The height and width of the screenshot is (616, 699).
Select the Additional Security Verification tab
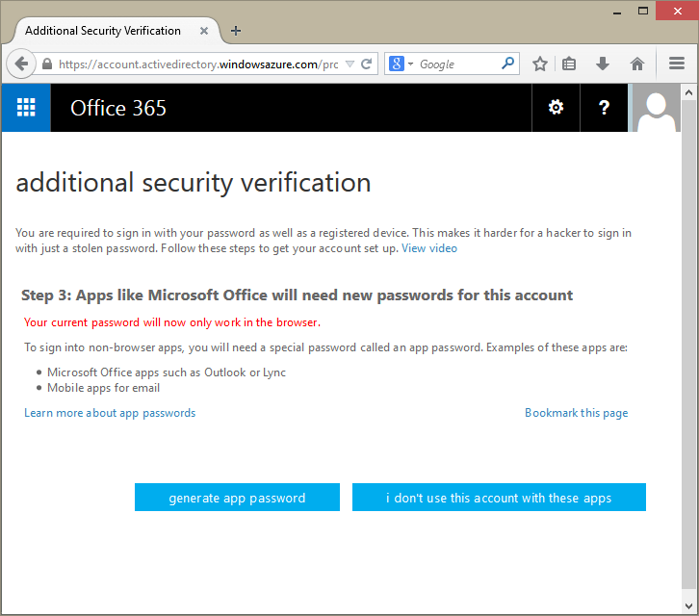[103, 31]
